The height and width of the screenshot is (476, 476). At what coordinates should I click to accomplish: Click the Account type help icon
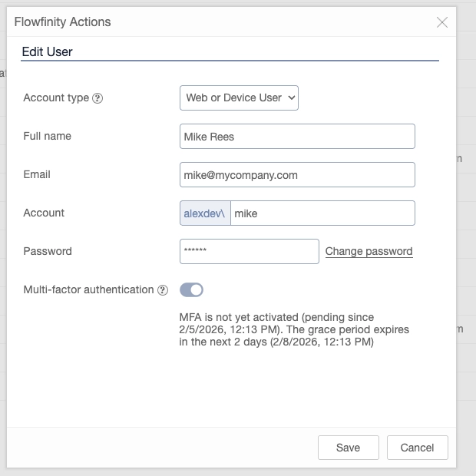point(98,98)
